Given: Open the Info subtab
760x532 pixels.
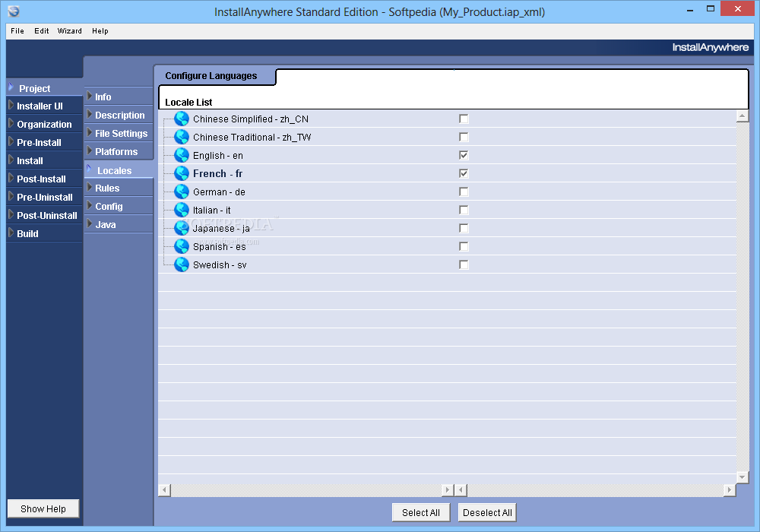Looking at the screenshot, I should pos(119,97).
